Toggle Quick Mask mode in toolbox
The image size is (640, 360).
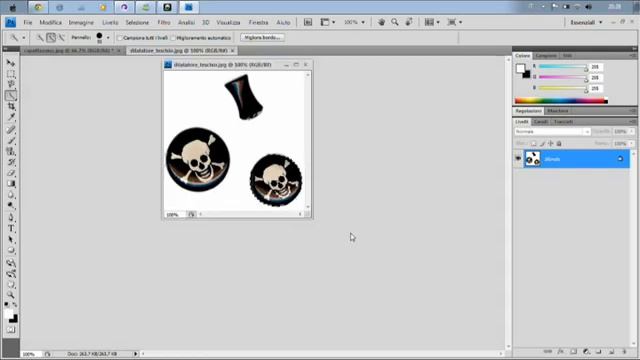(11, 330)
